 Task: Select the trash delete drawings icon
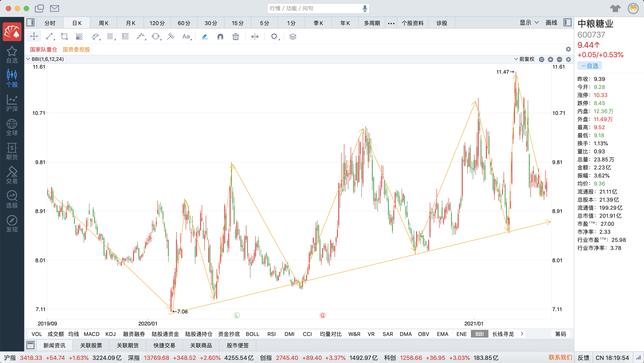tap(235, 37)
